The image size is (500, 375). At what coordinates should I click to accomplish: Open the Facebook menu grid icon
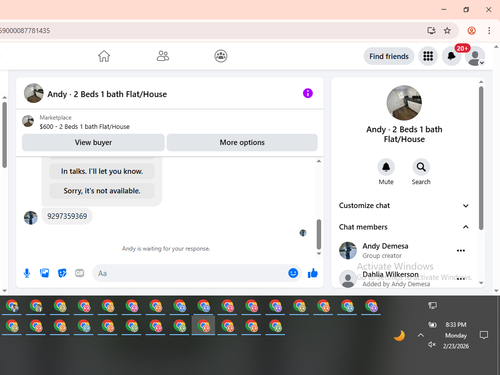point(428,56)
